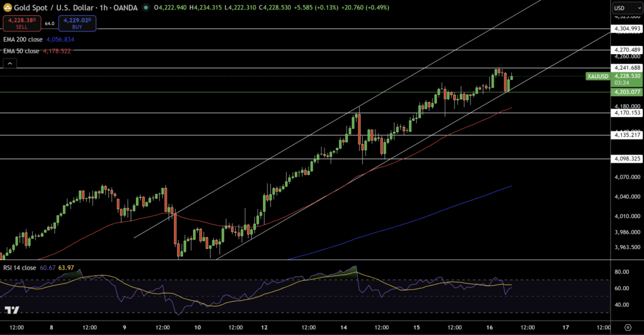Click the XAUUSD price label tag
The width and height of the screenshot is (644, 335).
coord(597,76)
